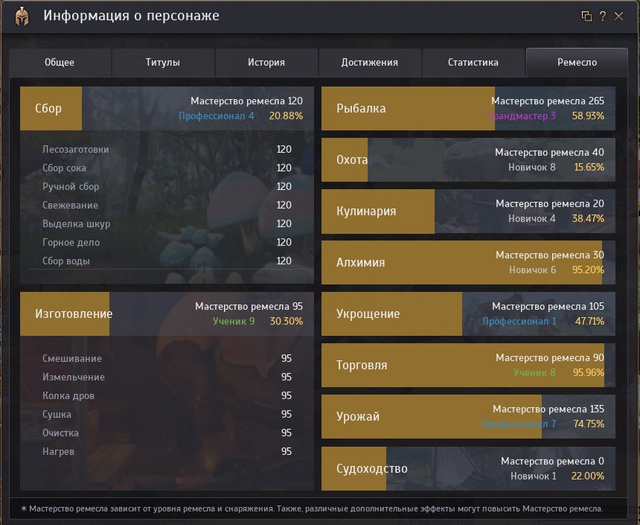Click the Профессионал 1 taming rank
Image resolution: width=640 pixels, height=525 pixels.
coord(519,322)
